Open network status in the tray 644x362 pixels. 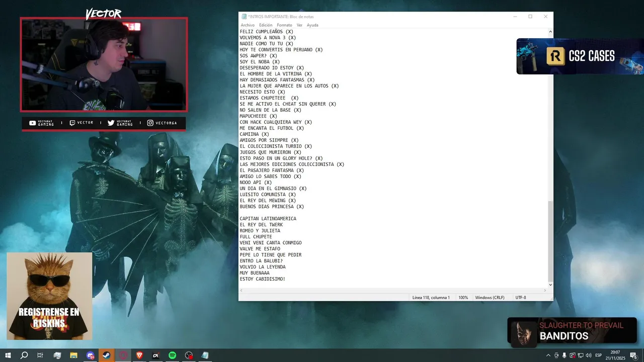(581, 355)
